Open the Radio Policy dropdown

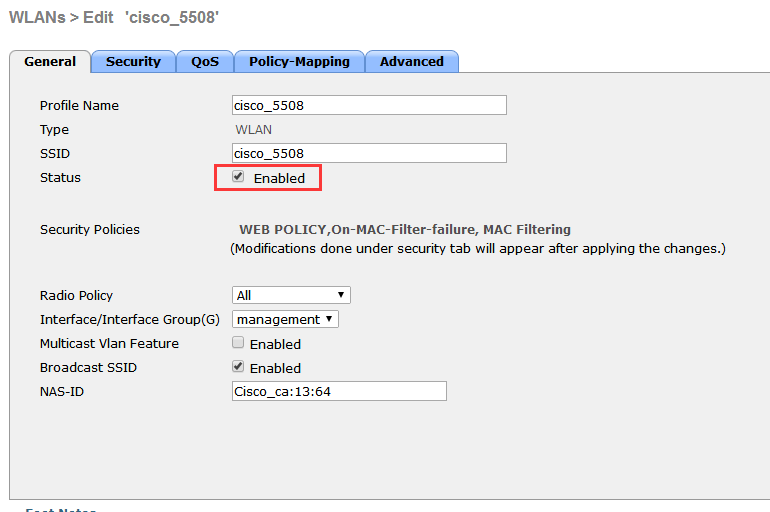(291, 295)
